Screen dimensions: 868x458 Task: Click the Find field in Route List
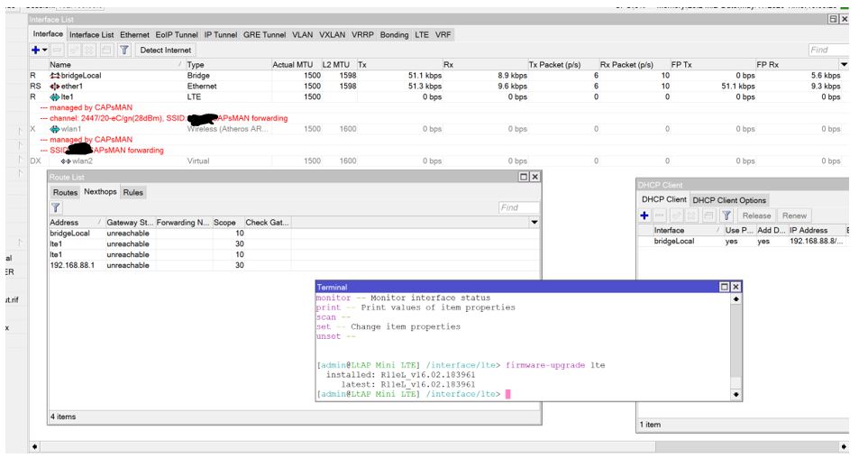[x=518, y=207]
